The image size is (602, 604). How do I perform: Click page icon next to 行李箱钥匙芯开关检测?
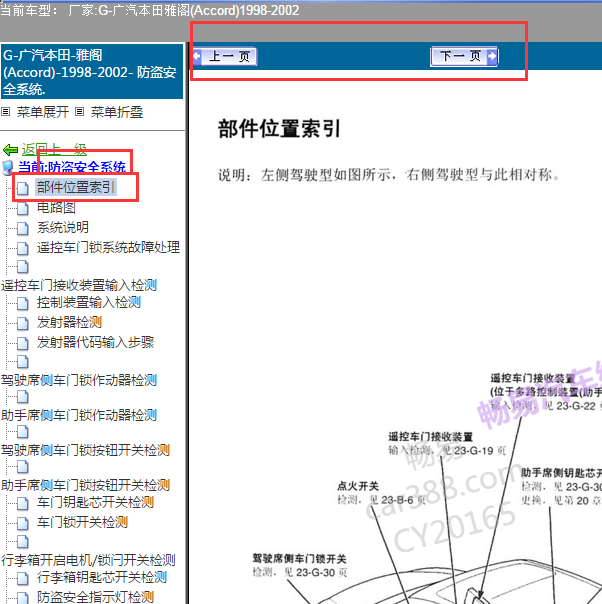click(x=23, y=578)
